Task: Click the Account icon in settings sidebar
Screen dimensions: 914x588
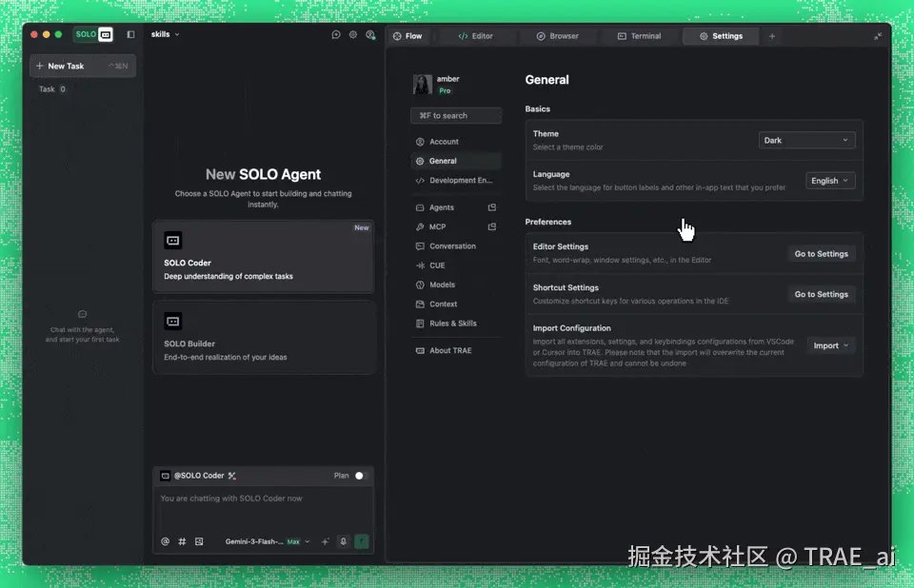Action: [420, 142]
